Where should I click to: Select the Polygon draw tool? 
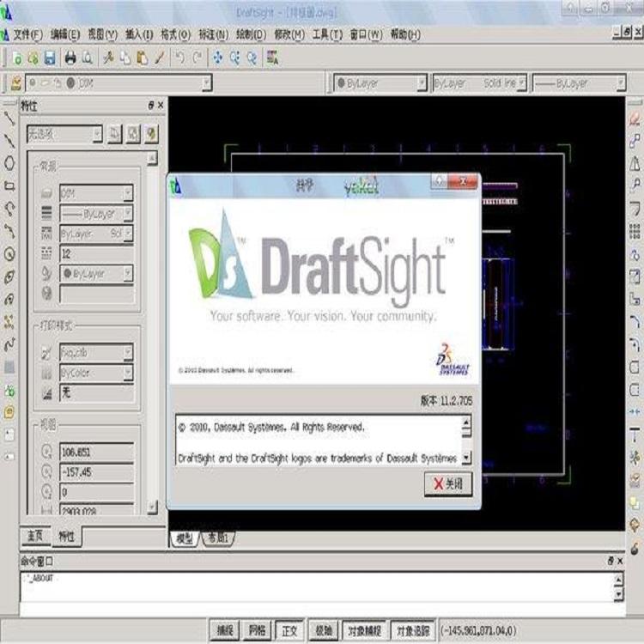[9, 162]
